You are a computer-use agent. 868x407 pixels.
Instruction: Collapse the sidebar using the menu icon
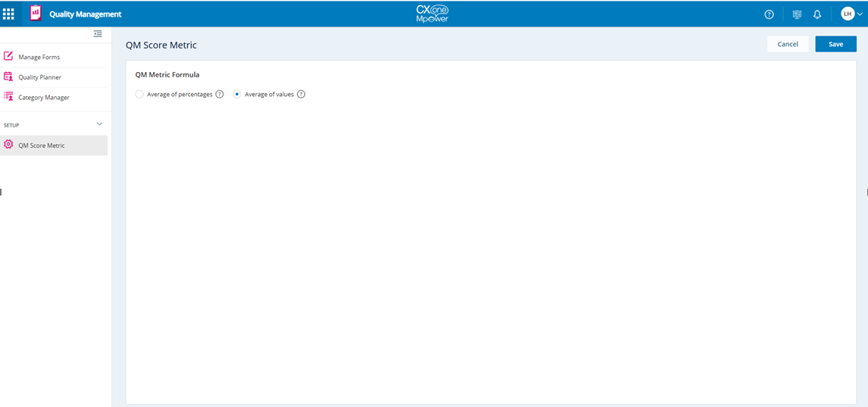[98, 33]
